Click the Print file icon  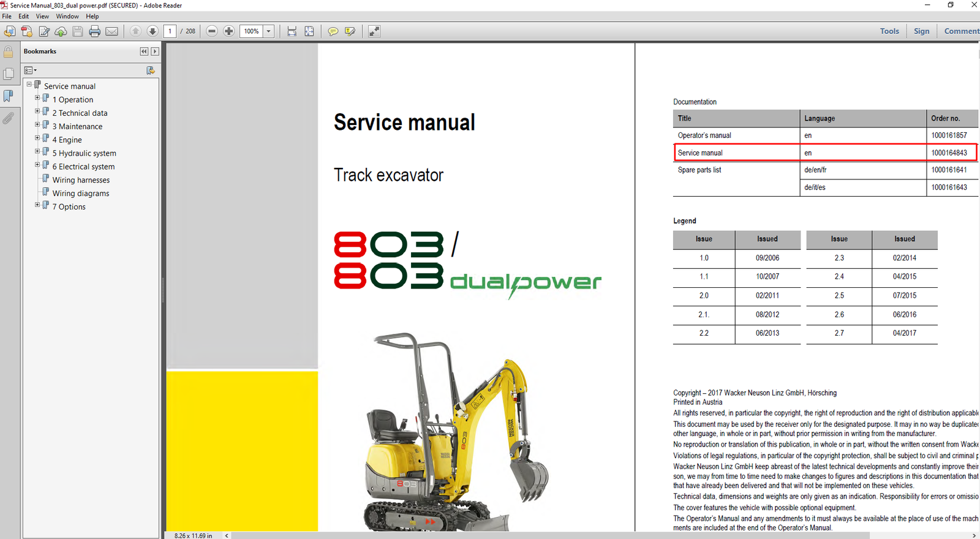(94, 31)
